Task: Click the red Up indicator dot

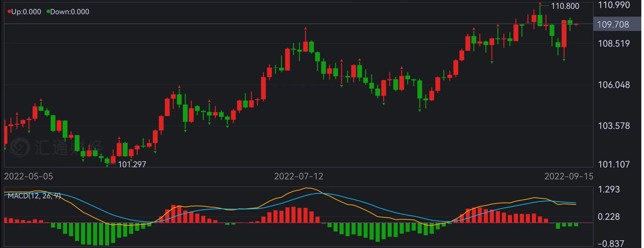Action: pos(9,12)
